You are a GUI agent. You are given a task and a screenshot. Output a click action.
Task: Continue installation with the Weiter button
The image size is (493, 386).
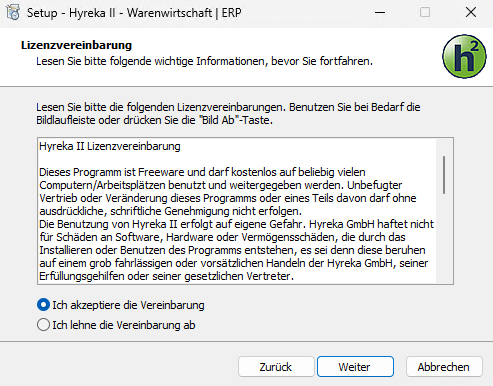(355, 367)
